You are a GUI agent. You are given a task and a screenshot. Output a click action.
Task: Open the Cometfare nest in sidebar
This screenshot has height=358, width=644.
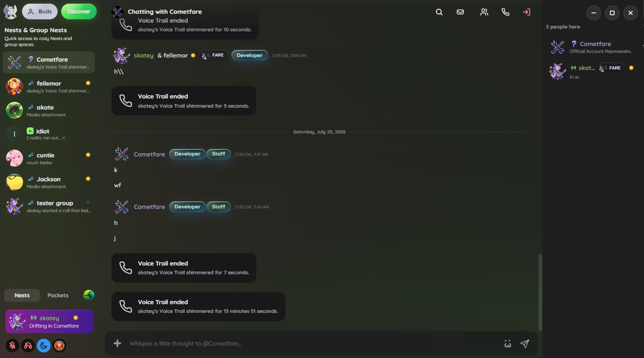[x=49, y=63]
